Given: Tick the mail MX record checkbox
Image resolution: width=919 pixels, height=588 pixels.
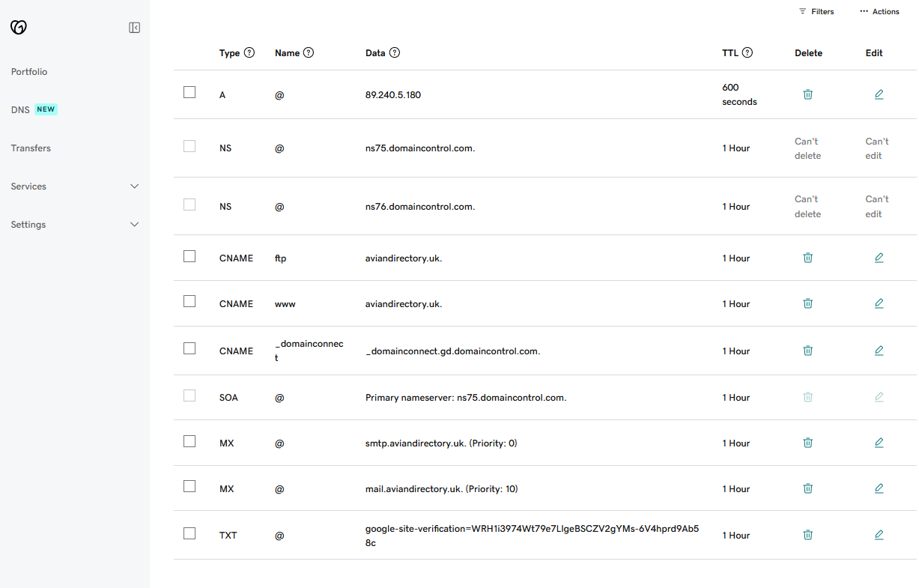Looking at the screenshot, I should [x=189, y=486].
